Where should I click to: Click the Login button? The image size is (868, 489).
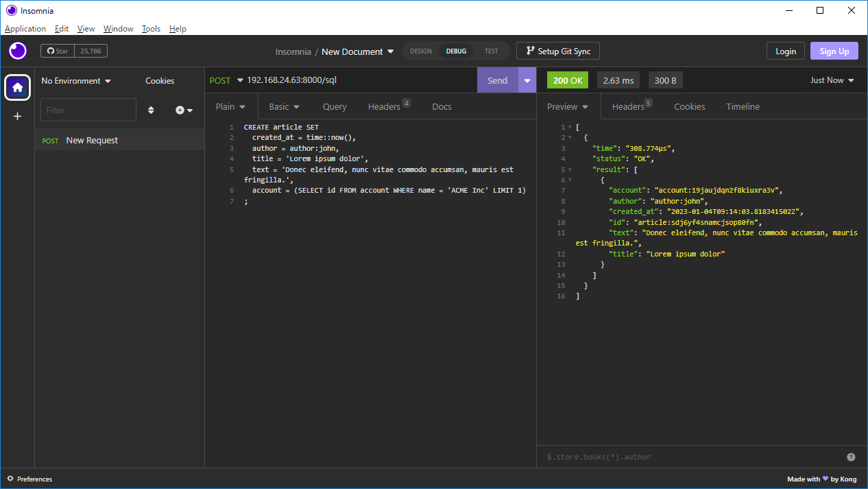786,51
